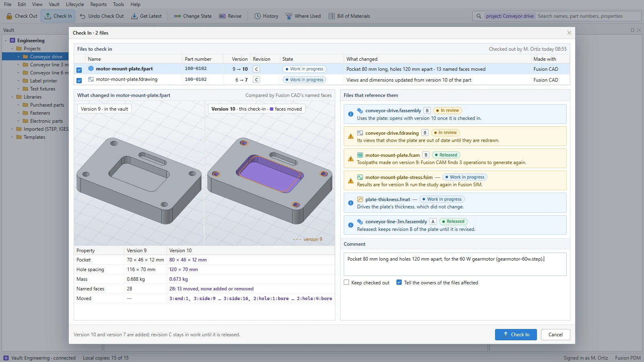Screen dimensions: 644x362
Task: Click the purple faces moved swatch
Action: [272, 109]
